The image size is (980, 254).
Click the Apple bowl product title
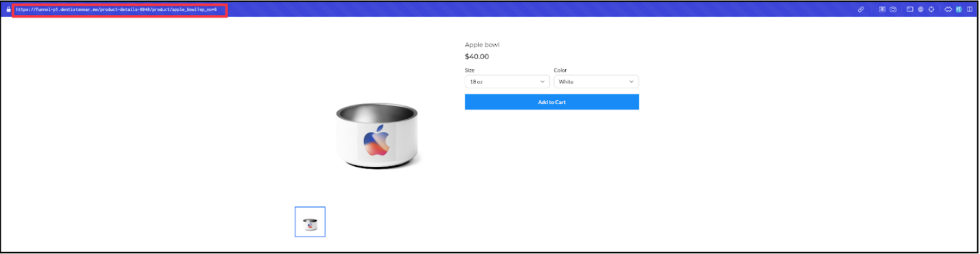[482, 45]
